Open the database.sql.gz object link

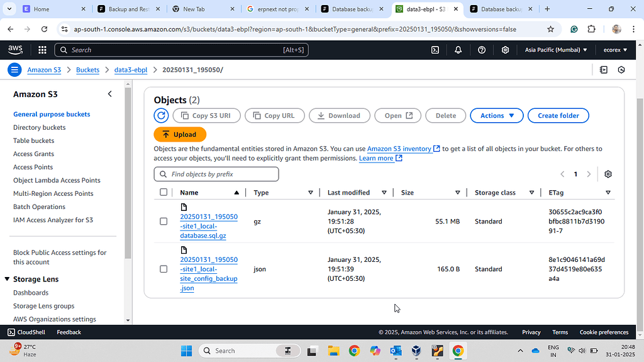pos(209,226)
